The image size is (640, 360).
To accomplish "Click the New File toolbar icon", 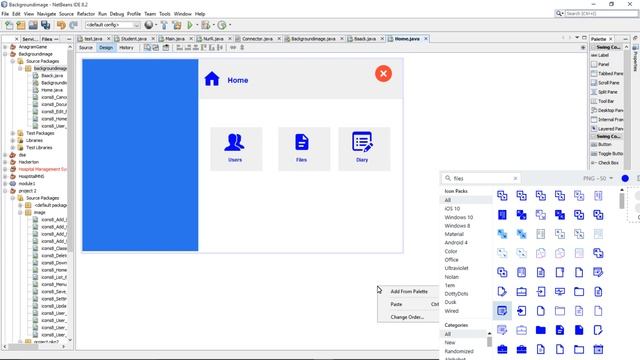I will [9, 25].
